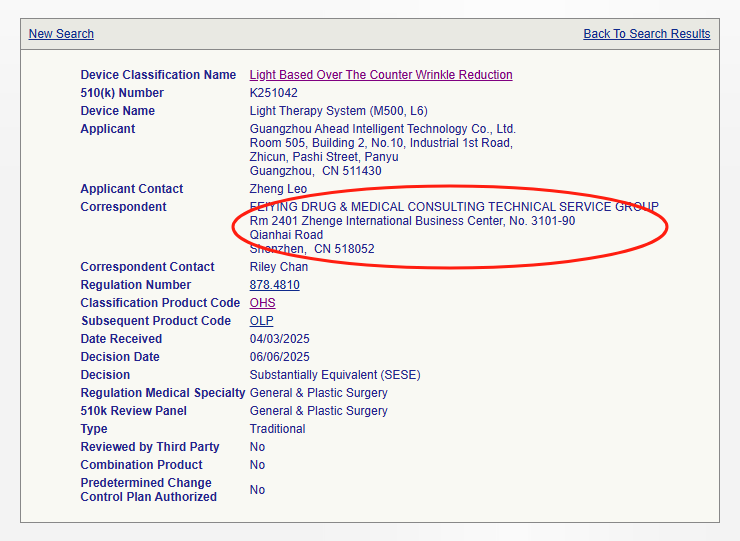Viewport: 740px width, 541px height.
Task: Open the OLP subsequent product code
Action: click(261, 321)
